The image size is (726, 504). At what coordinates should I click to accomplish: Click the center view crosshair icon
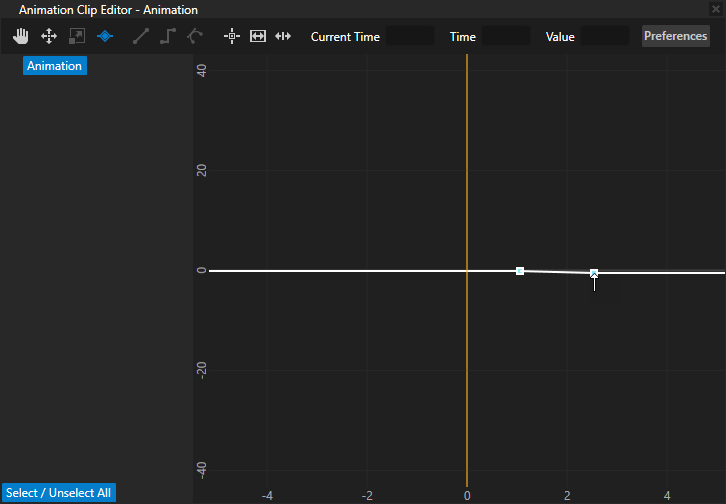[232, 36]
